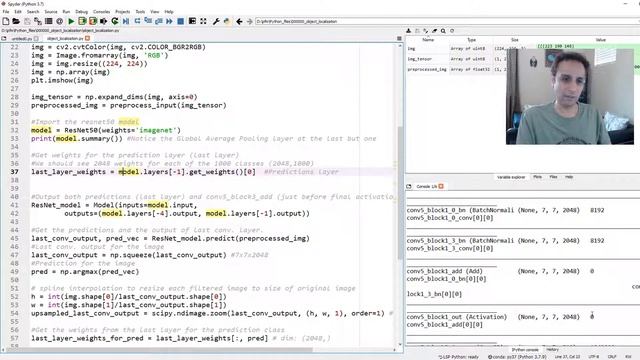Open a file using the folder icon

point(16,21)
